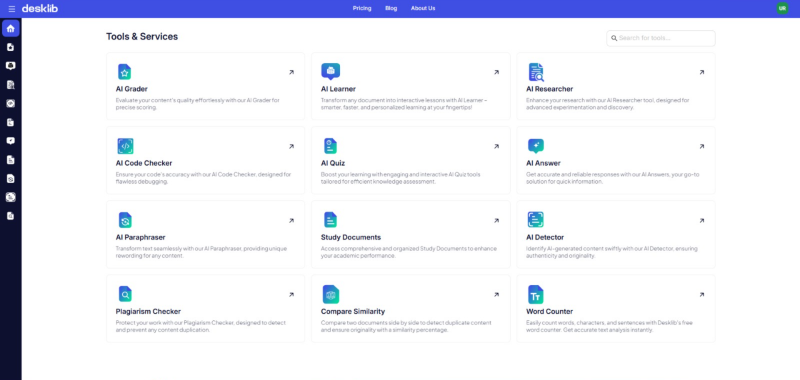Click the desklib logo

(x=40, y=8)
